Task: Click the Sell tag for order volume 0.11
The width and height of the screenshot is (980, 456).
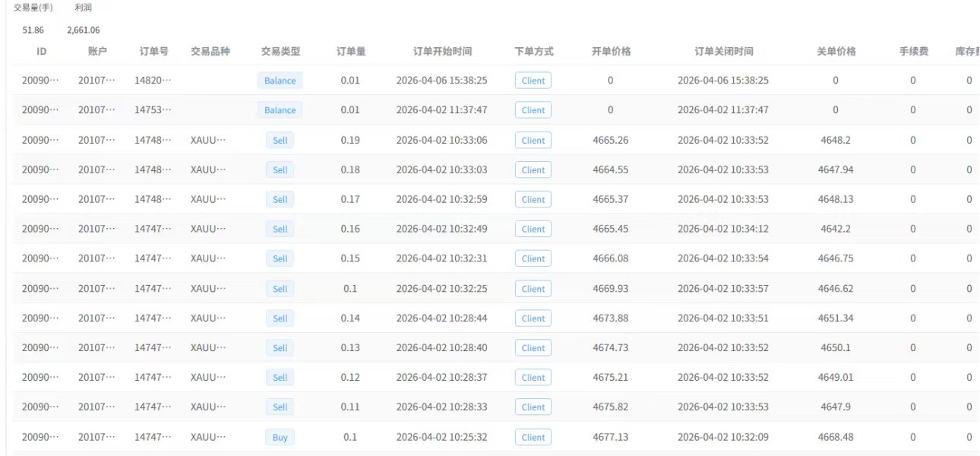Action: [x=280, y=407]
